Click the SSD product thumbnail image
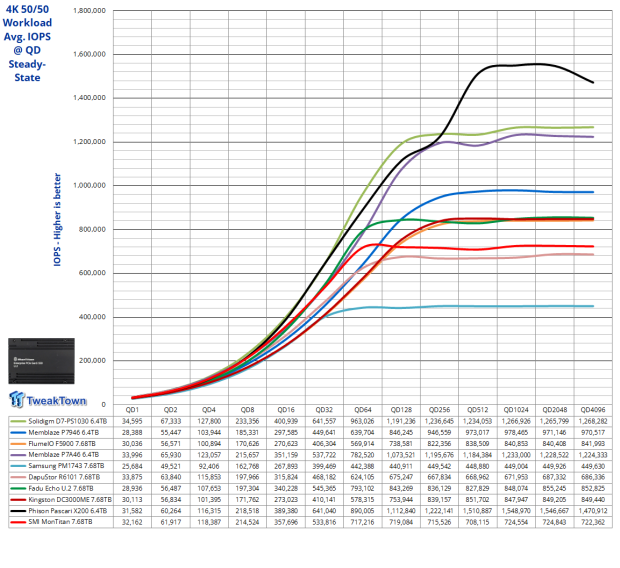620x568 pixels. click(x=42, y=361)
